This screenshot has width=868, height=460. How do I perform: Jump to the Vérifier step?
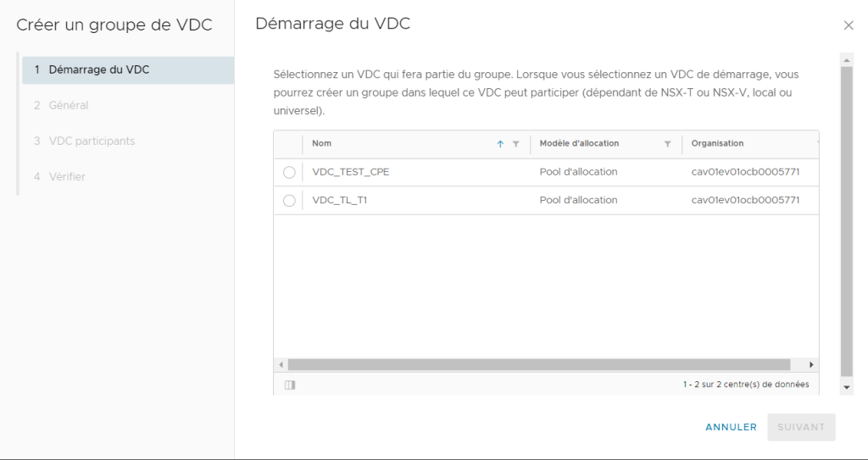click(x=67, y=177)
